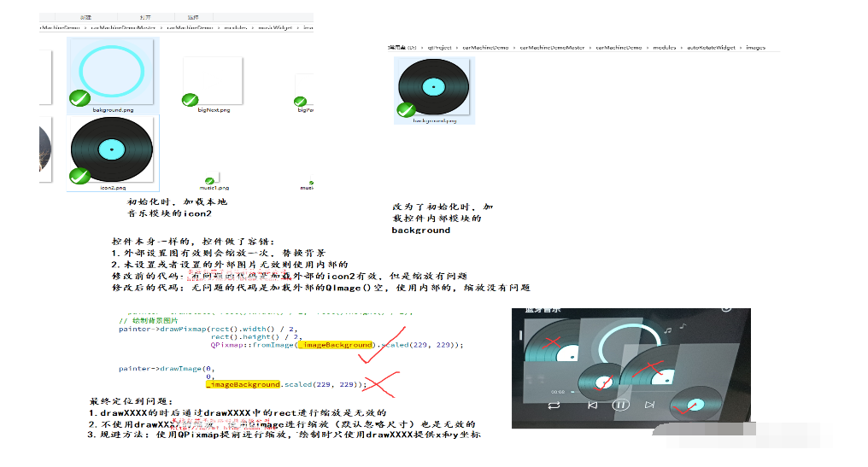Screen dimensions: 868x467
Task: Click the bakground.png file name label
Action: point(113,110)
